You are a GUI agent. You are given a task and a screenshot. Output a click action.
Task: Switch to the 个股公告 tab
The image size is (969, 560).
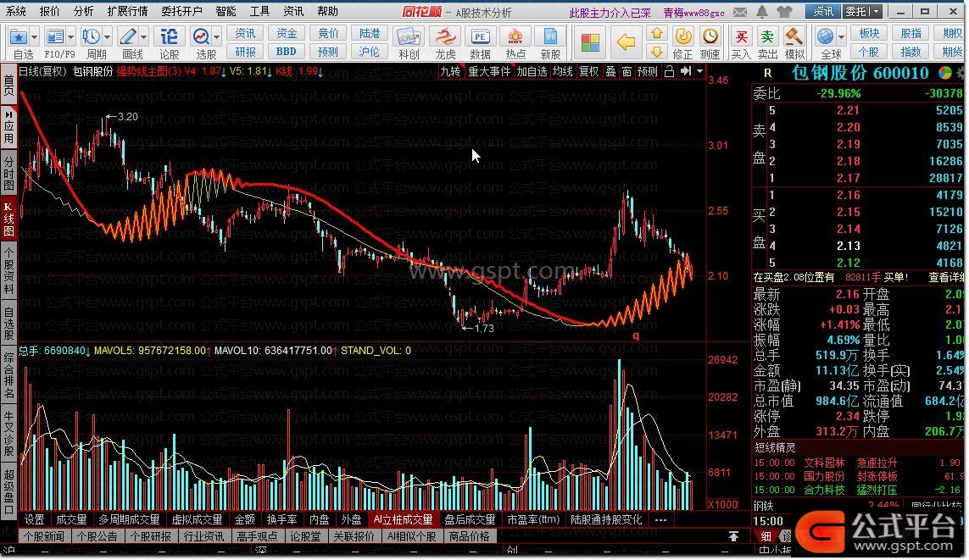pyautogui.click(x=97, y=536)
